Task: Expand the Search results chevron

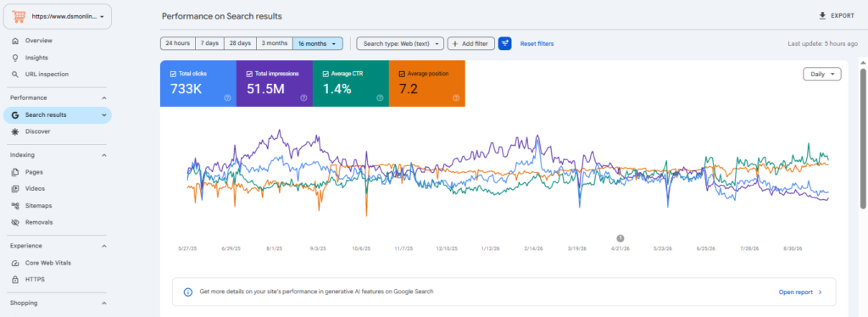Action: pos(104,115)
